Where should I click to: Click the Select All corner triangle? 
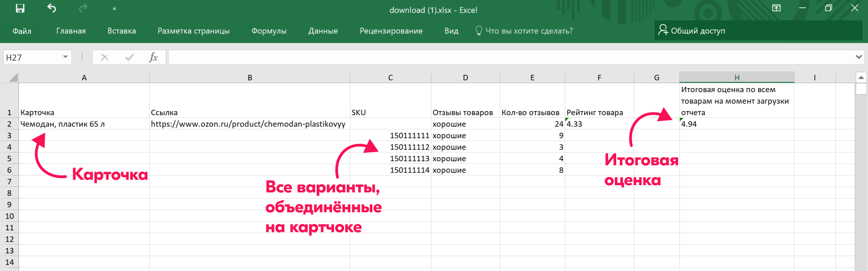point(13,78)
